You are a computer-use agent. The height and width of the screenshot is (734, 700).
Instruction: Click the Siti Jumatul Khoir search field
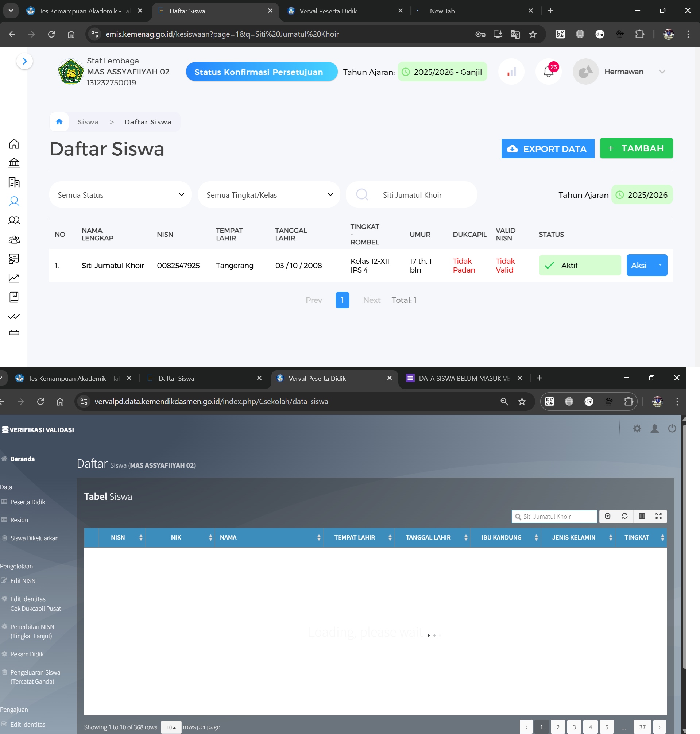[412, 195]
